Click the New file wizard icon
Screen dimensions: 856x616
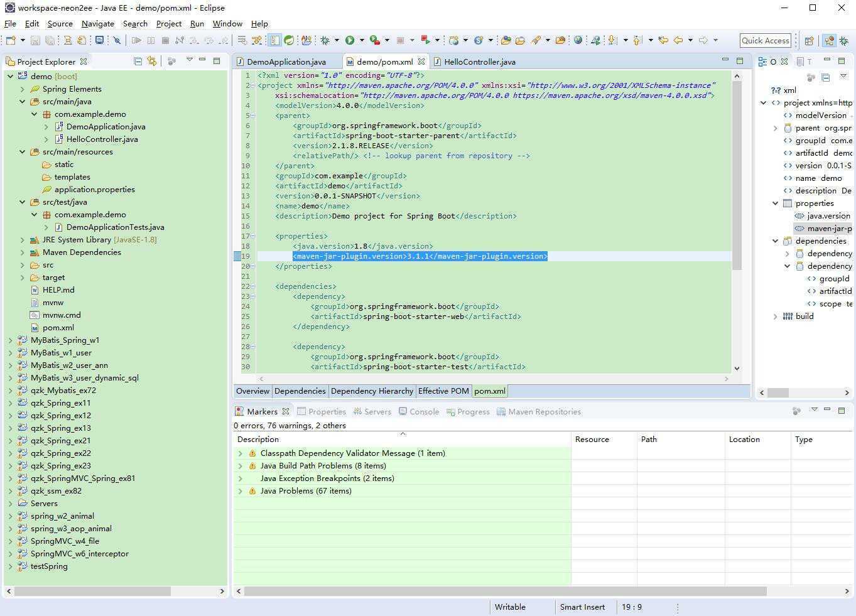11,40
